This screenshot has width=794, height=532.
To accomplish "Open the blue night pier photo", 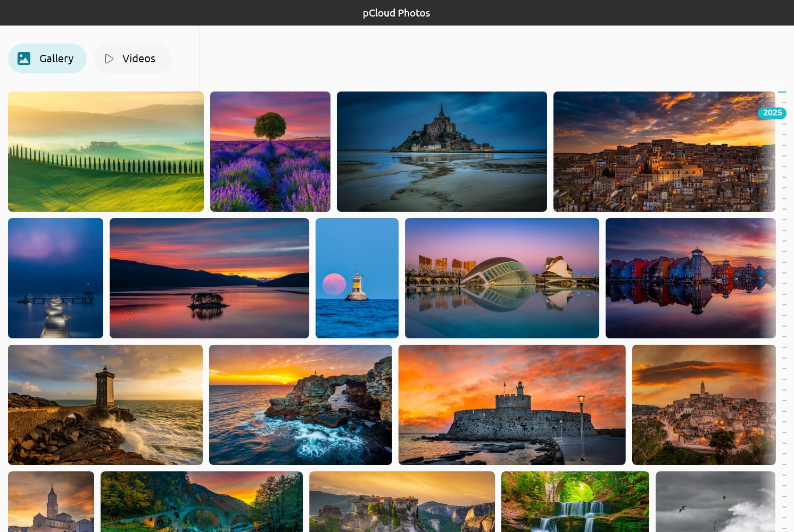I will [55, 278].
